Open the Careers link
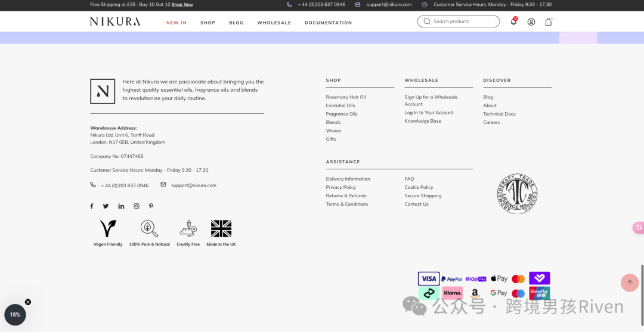This screenshot has width=644, height=332. click(x=491, y=122)
